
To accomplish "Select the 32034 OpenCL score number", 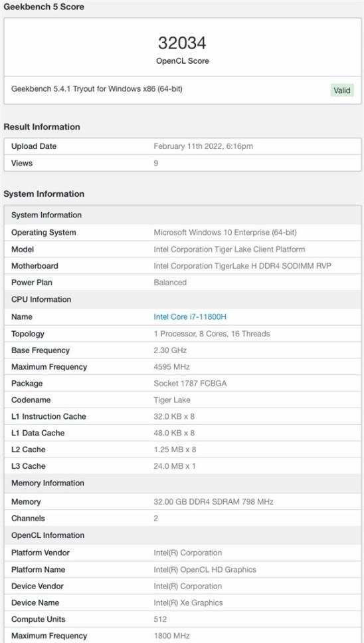I will (x=182, y=43).
